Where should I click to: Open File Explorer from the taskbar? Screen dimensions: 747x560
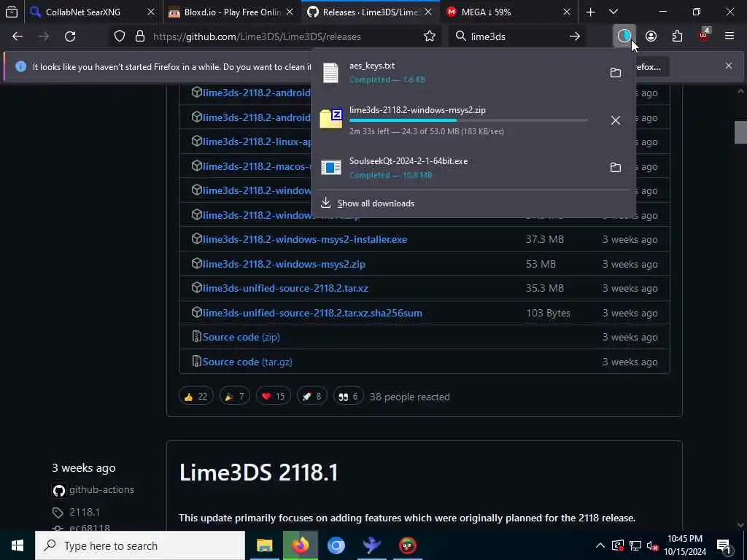pyautogui.click(x=264, y=545)
